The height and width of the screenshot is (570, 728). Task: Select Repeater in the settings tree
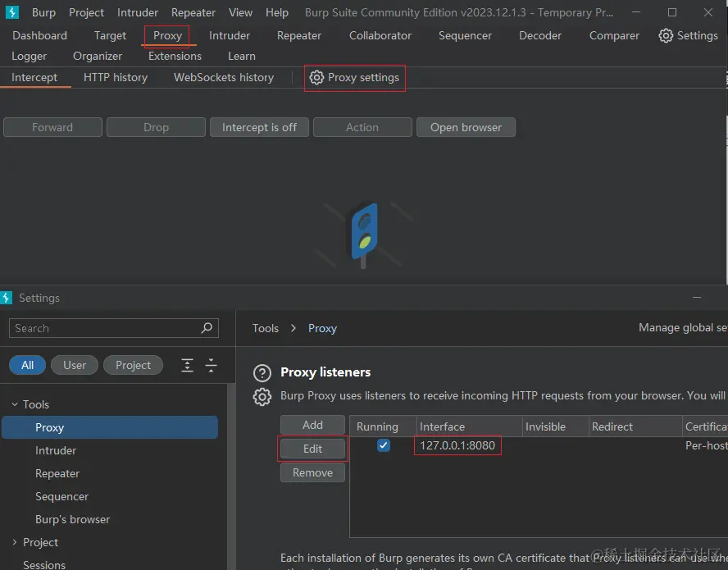[57, 473]
